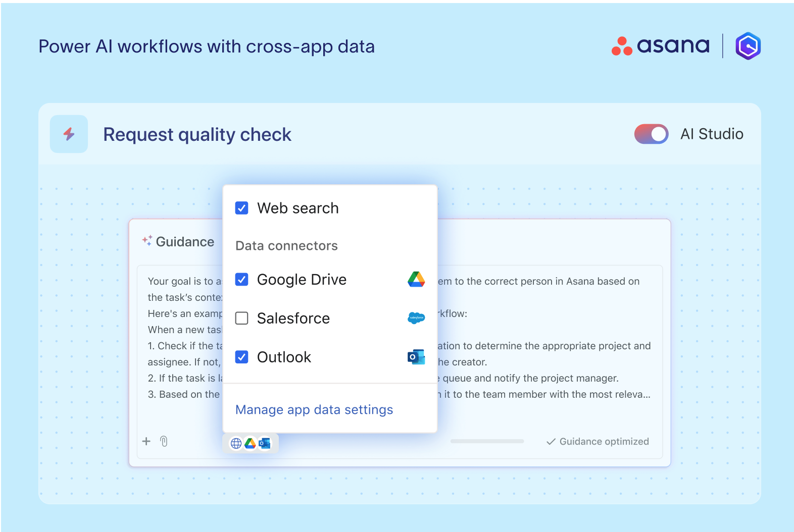Viewport: 794px width, 532px height.
Task: Click the lightning bolt rule icon
Action: [69, 134]
